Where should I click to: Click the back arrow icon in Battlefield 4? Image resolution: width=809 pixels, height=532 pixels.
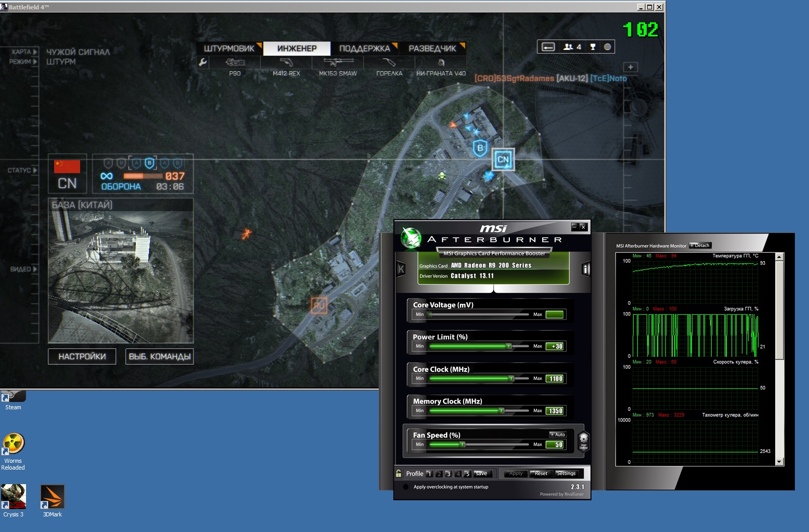pos(548,47)
